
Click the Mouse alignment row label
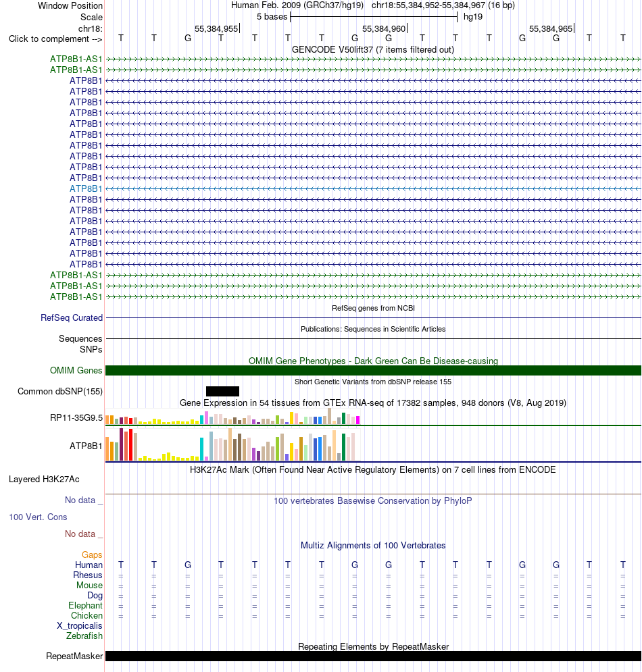click(89, 586)
